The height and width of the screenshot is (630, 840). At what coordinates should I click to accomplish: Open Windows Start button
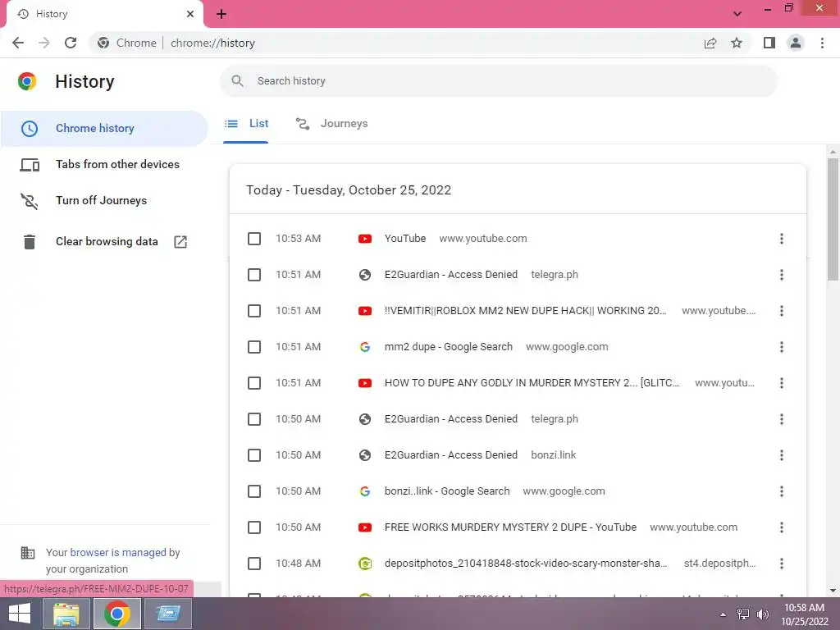point(20,614)
